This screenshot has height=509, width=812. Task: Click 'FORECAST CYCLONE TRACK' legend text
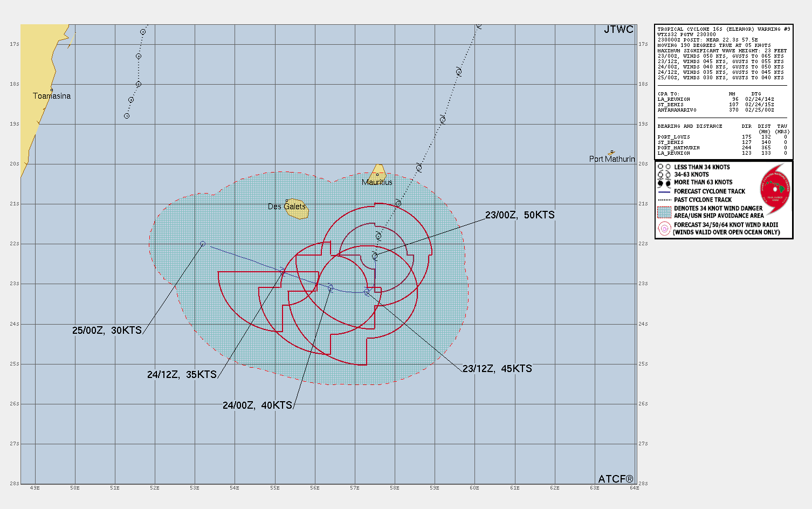pyautogui.click(x=710, y=191)
